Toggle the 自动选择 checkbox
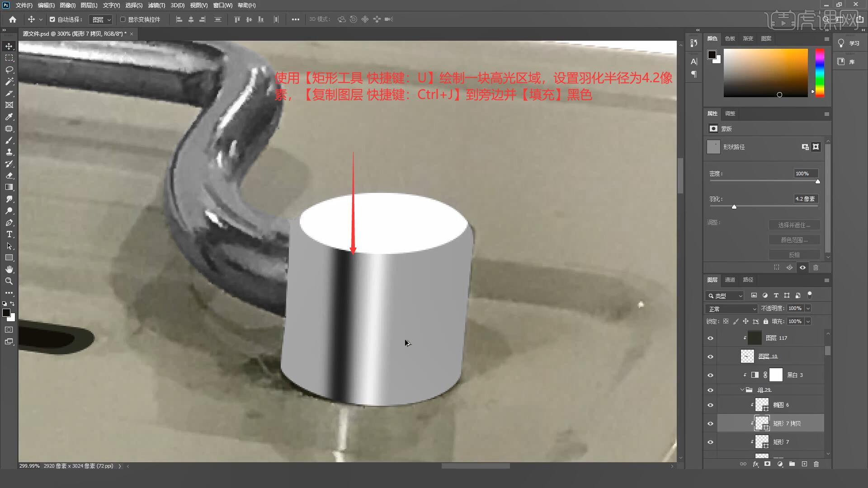Image resolution: width=868 pixels, height=488 pixels. tap(52, 19)
